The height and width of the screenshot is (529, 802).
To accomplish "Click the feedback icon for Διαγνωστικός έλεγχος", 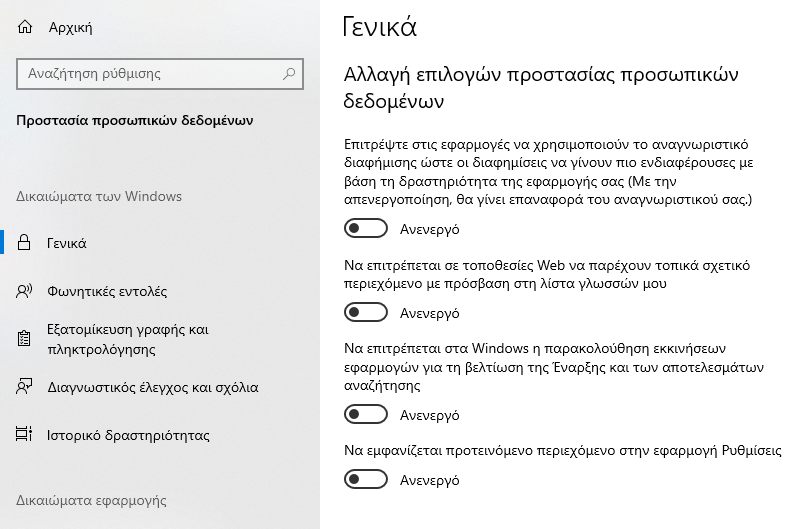I will click(24, 387).
